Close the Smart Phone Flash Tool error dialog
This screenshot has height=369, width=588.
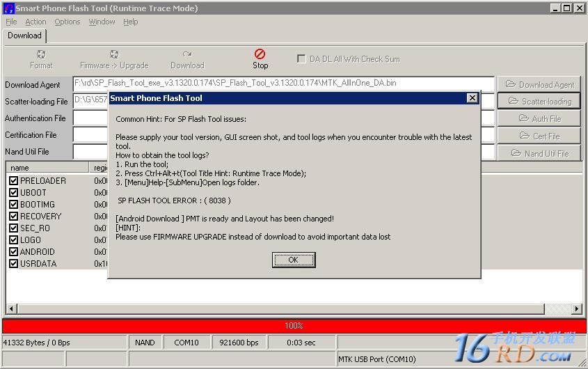(472, 98)
